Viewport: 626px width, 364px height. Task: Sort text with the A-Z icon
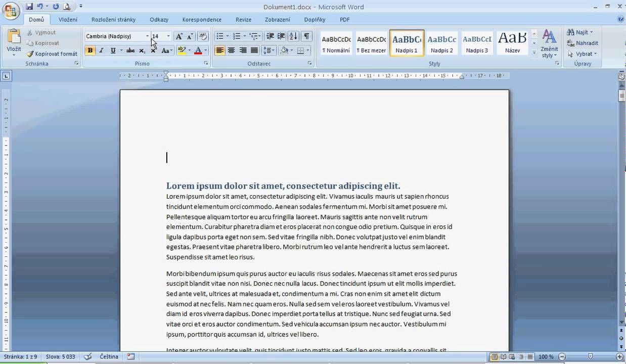pyautogui.click(x=293, y=36)
